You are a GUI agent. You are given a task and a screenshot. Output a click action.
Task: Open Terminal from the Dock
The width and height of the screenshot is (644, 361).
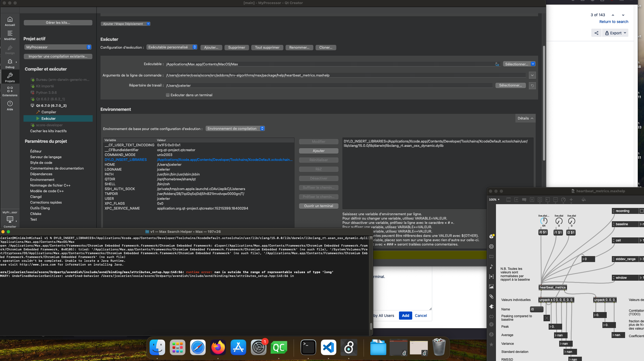[x=308, y=347]
